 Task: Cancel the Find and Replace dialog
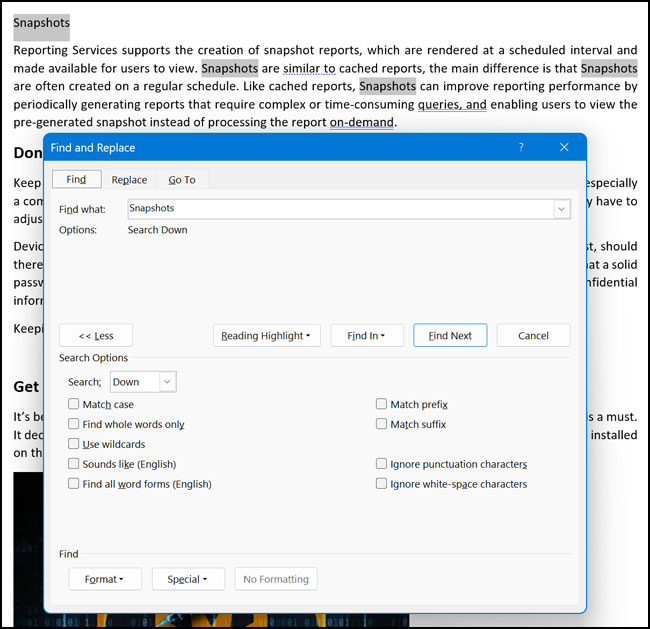pyautogui.click(x=533, y=335)
